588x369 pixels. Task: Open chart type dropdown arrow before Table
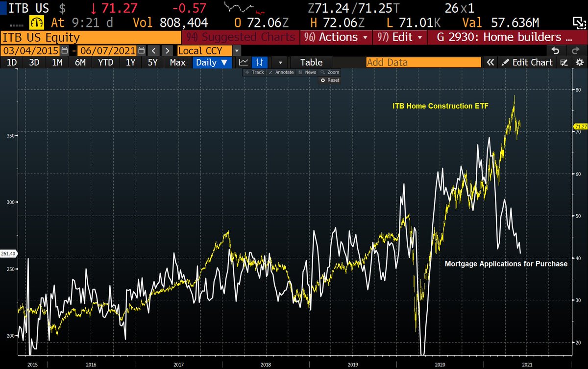(x=280, y=62)
